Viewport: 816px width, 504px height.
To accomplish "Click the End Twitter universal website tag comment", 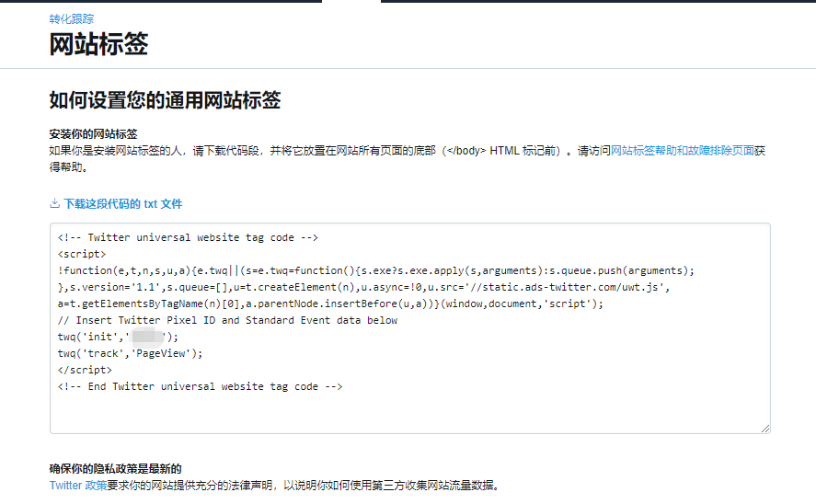I will click(x=200, y=387).
